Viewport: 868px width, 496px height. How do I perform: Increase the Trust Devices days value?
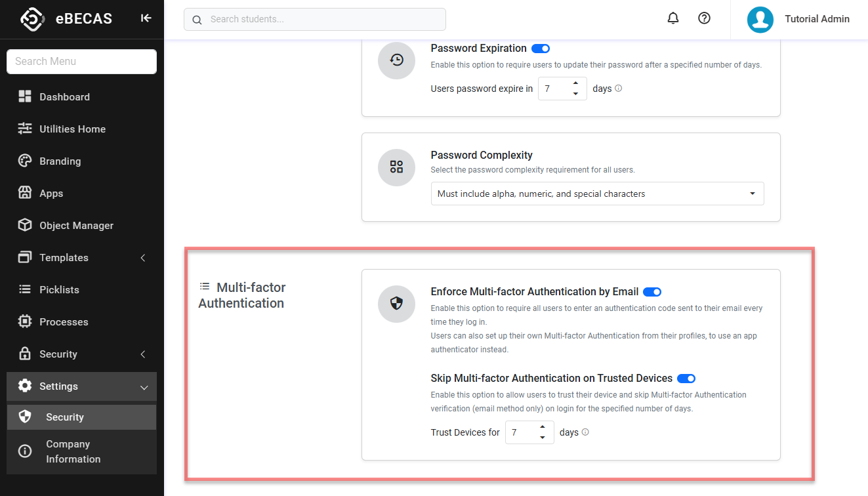[x=543, y=427]
